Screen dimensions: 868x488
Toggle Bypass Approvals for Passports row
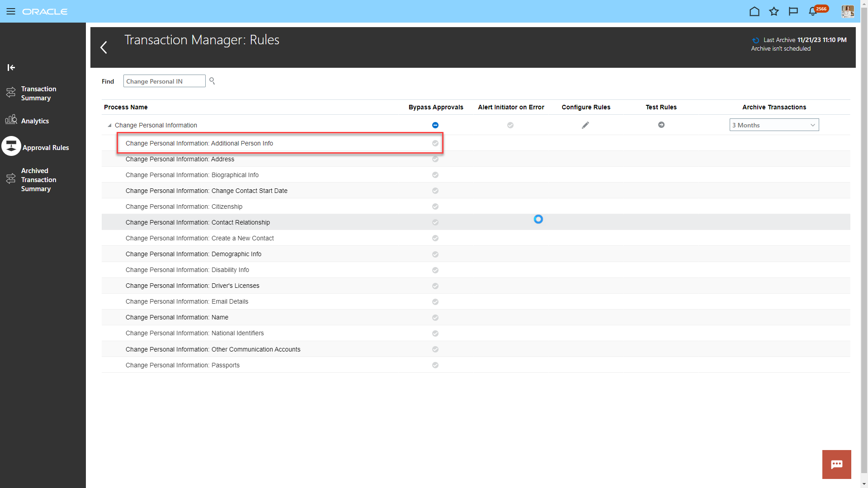(435, 365)
